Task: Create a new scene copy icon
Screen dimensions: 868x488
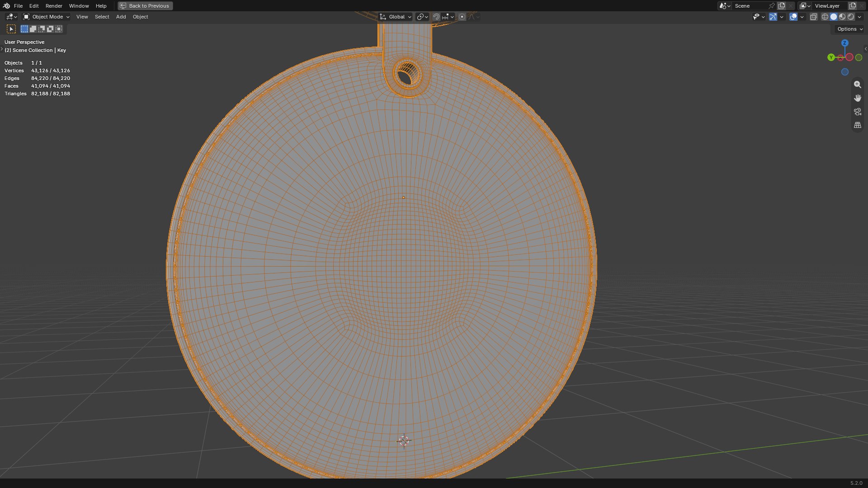Action: pos(782,6)
